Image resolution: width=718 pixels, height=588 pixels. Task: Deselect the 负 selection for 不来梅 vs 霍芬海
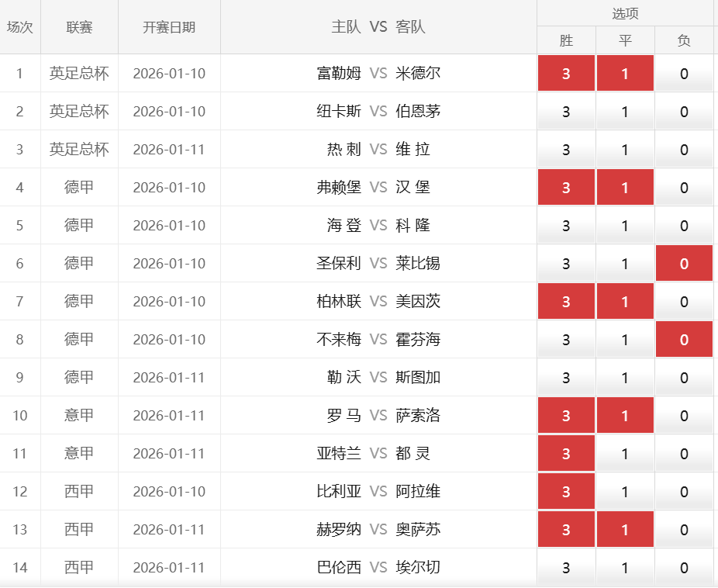(x=684, y=339)
